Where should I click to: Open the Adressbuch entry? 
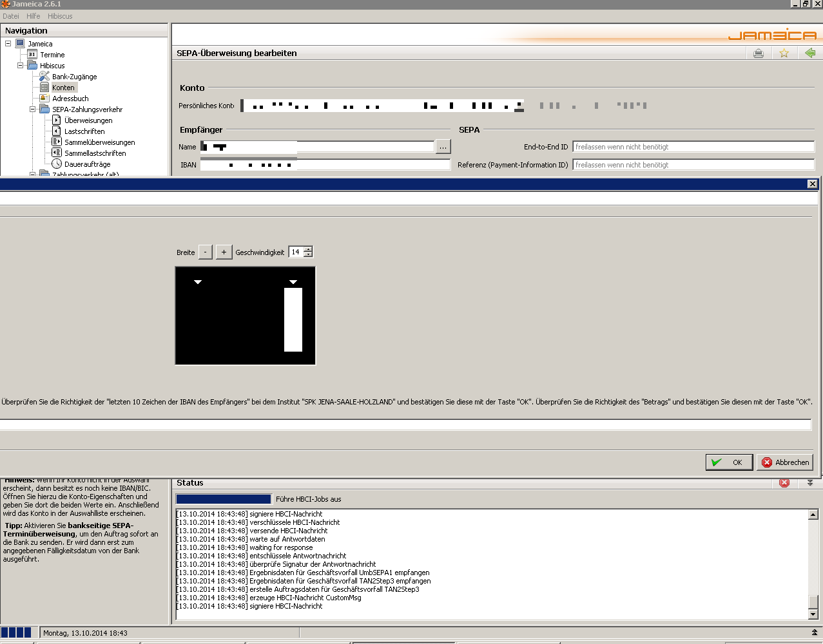[70, 99]
